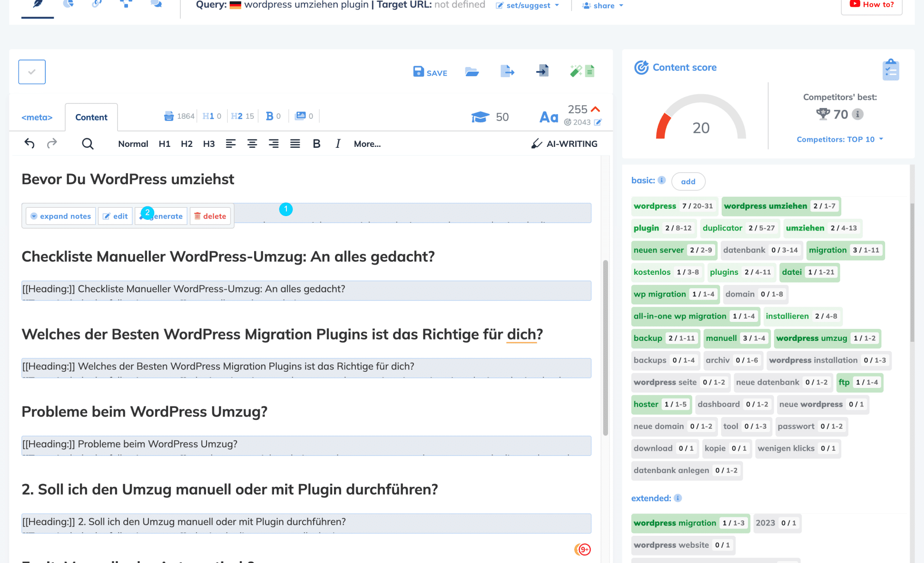The image size is (924, 563).
Task: Click the info icon beside basic:
Action: click(662, 180)
